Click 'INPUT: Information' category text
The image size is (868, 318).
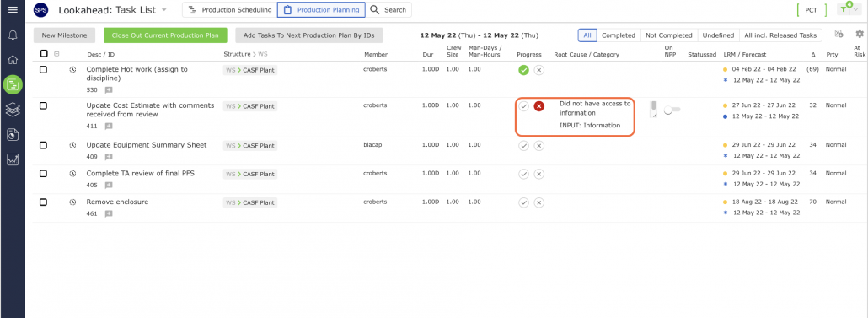tap(590, 126)
